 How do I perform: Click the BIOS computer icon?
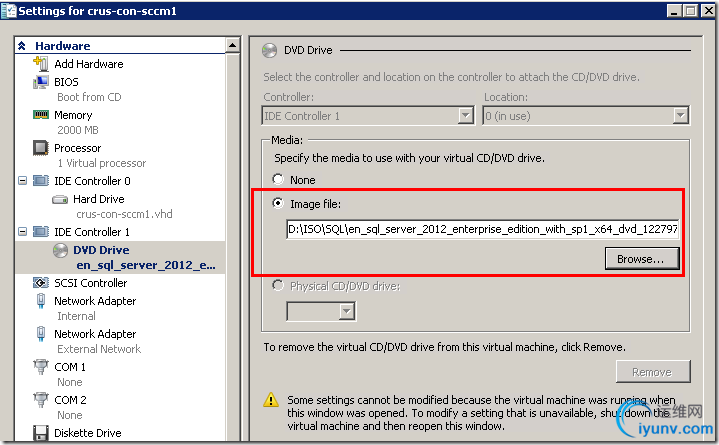point(41,82)
